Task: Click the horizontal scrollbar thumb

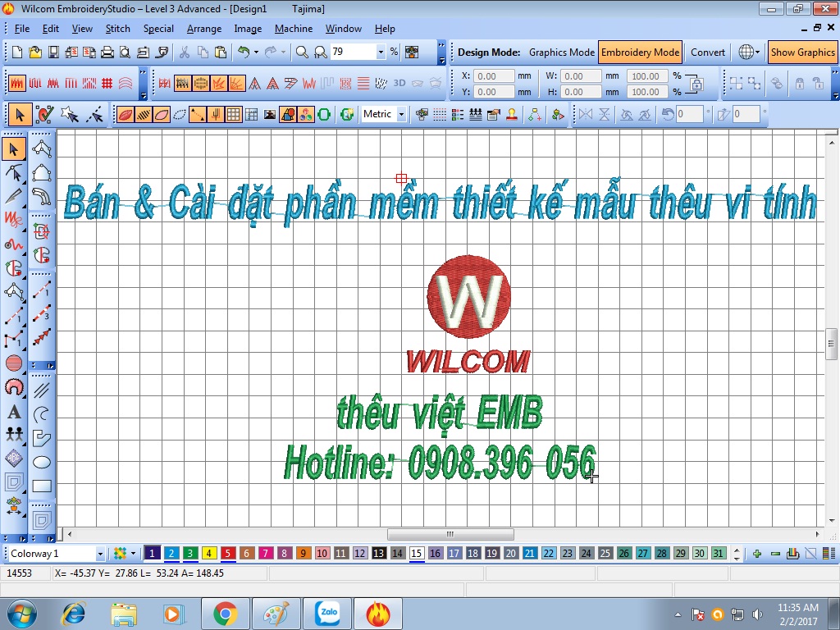Action: [x=450, y=534]
